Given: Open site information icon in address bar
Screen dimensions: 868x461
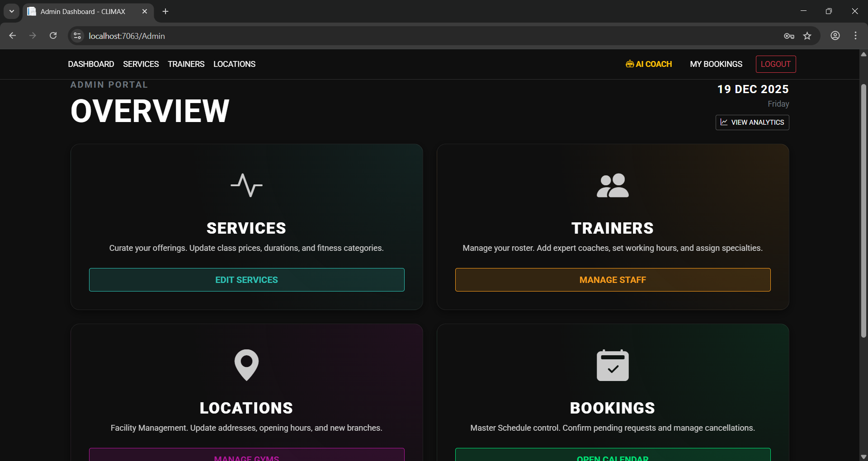Looking at the screenshot, I should point(77,36).
